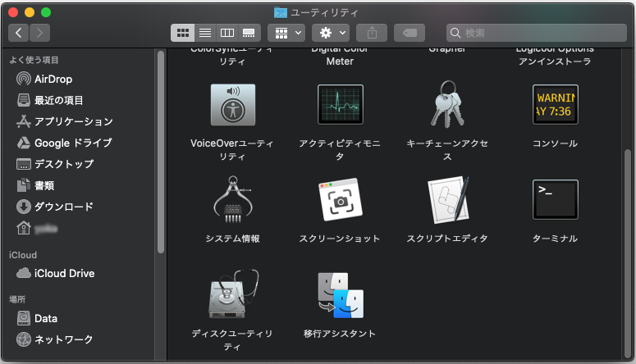The width and height of the screenshot is (636, 364).
Task: Click the システム情報 label text
Action: pos(232,239)
